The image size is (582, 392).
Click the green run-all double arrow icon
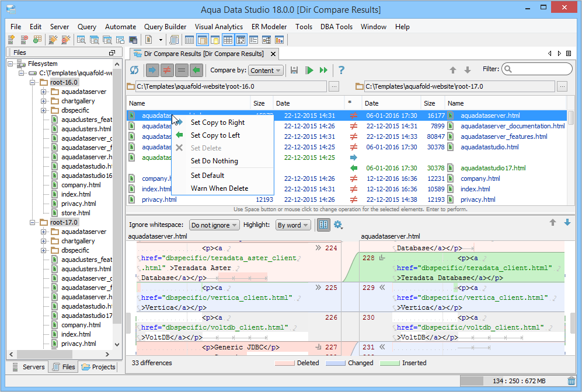tap(324, 70)
